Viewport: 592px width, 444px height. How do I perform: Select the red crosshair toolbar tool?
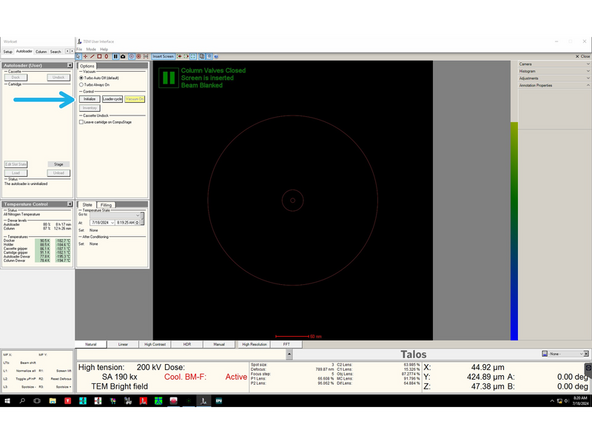coord(85,57)
